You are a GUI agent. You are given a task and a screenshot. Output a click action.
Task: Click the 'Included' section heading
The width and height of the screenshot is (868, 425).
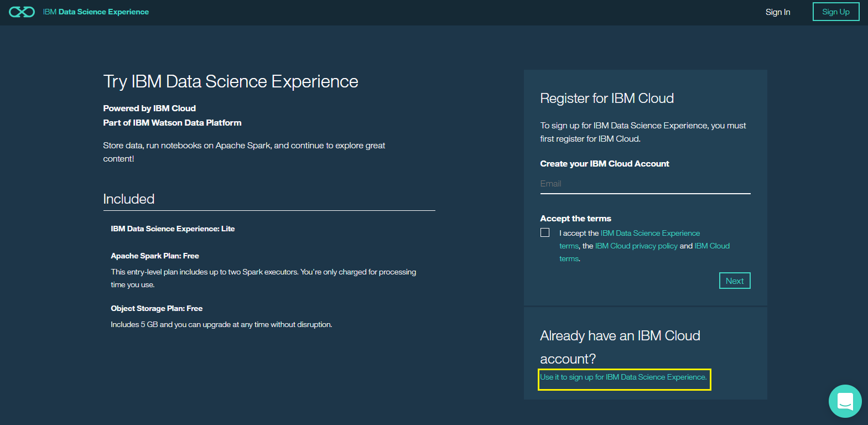pos(128,199)
